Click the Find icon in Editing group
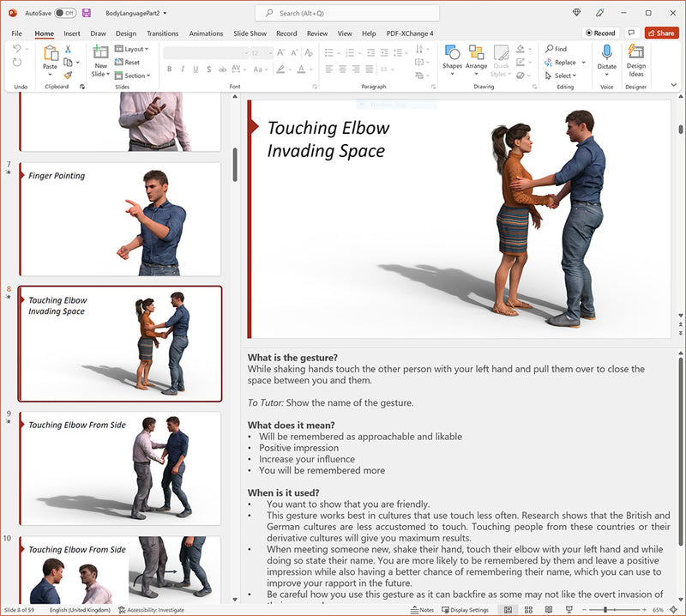Image resolution: width=686 pixels, height=616 pixels. (x=550, y=49)
